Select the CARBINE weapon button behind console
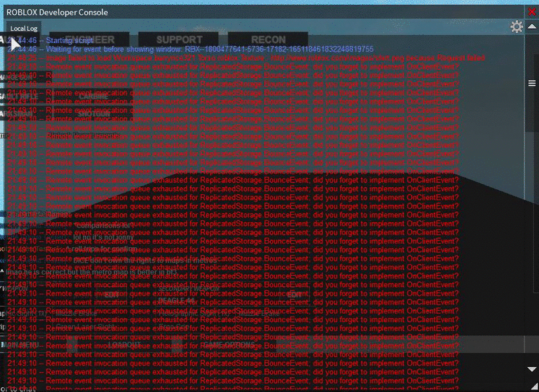The height and width of the screenshot is (392, 539). (94, 96)
